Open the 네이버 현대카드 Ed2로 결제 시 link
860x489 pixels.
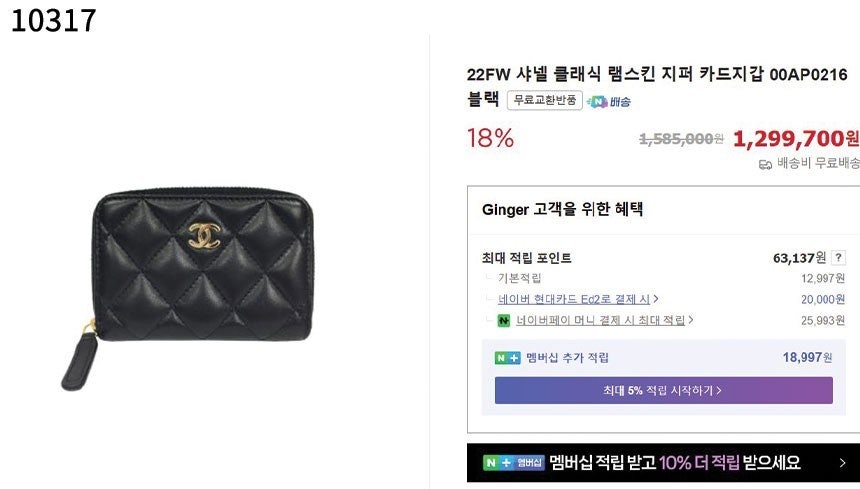[574, 299]
